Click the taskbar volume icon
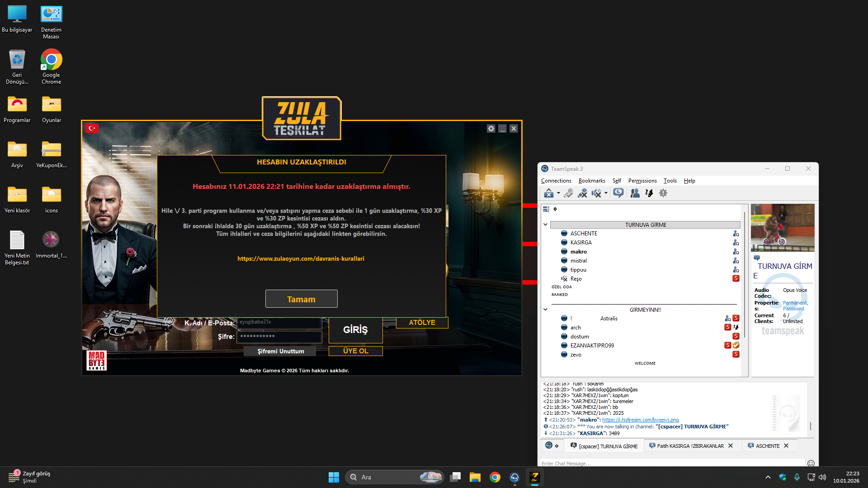The image size is (868, 488). [x=822, y=477]
